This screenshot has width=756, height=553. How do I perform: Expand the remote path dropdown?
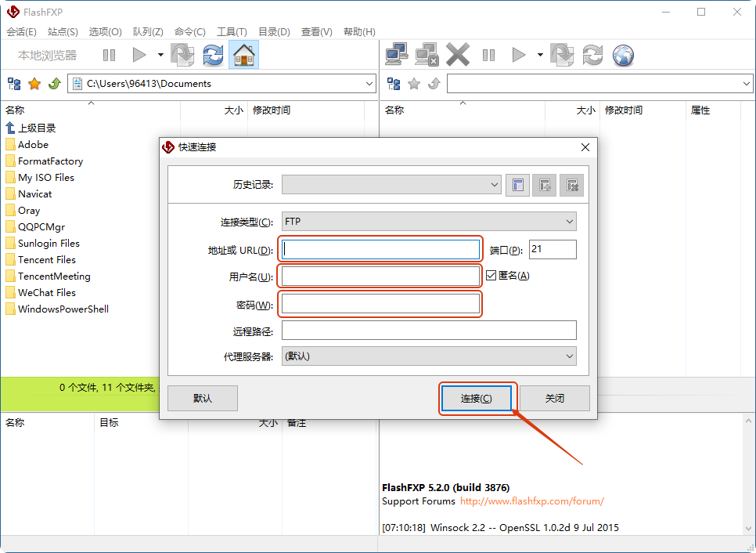click(747, 84)
